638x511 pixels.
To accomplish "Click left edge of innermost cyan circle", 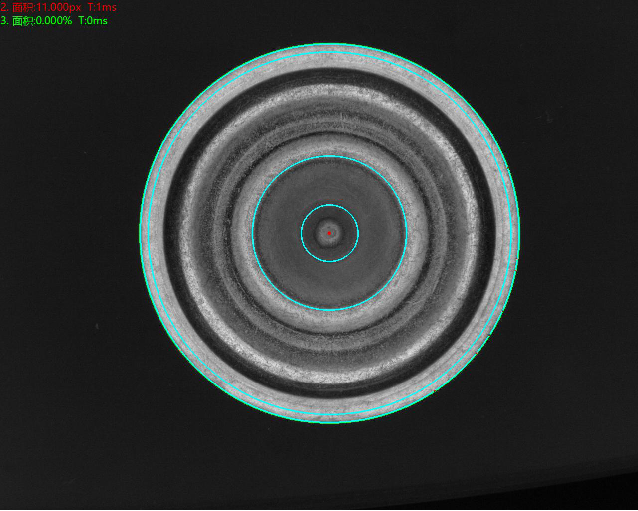I will (x=301, y=233).
